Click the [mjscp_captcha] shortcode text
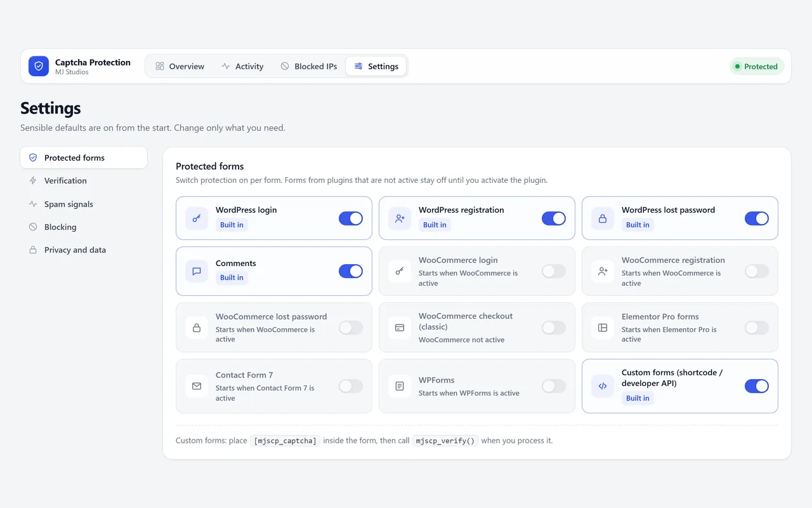Image resolution: width=812 pixels, height=508 pixels. (x=285, y=441)
